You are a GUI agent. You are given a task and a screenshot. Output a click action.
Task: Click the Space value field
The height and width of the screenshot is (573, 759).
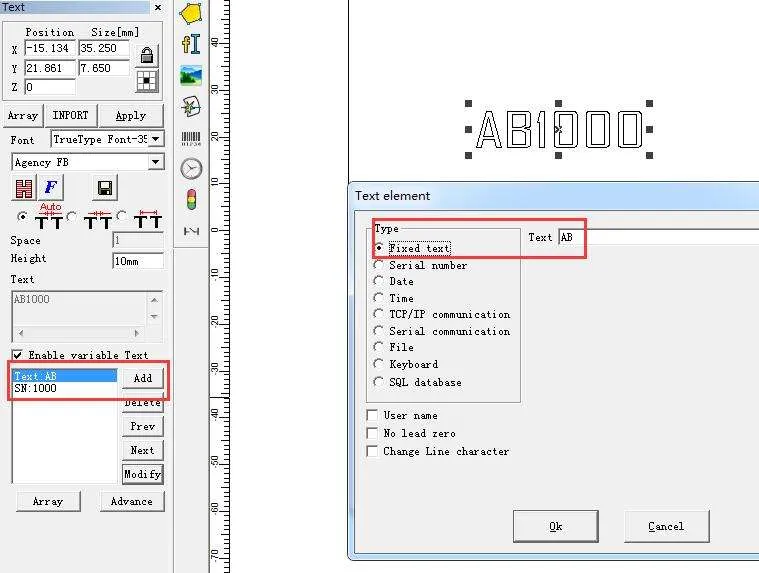(138, 240)
